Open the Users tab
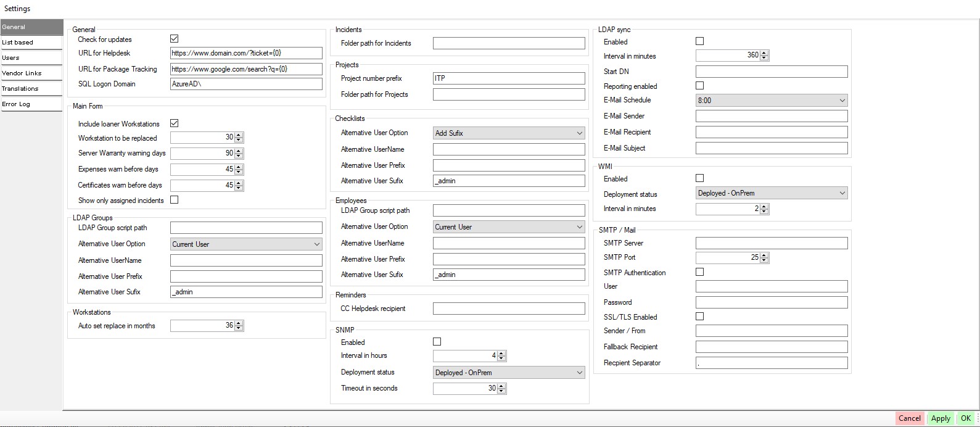The width and height of the screenshot is (980, 427). tap(31, 58)
